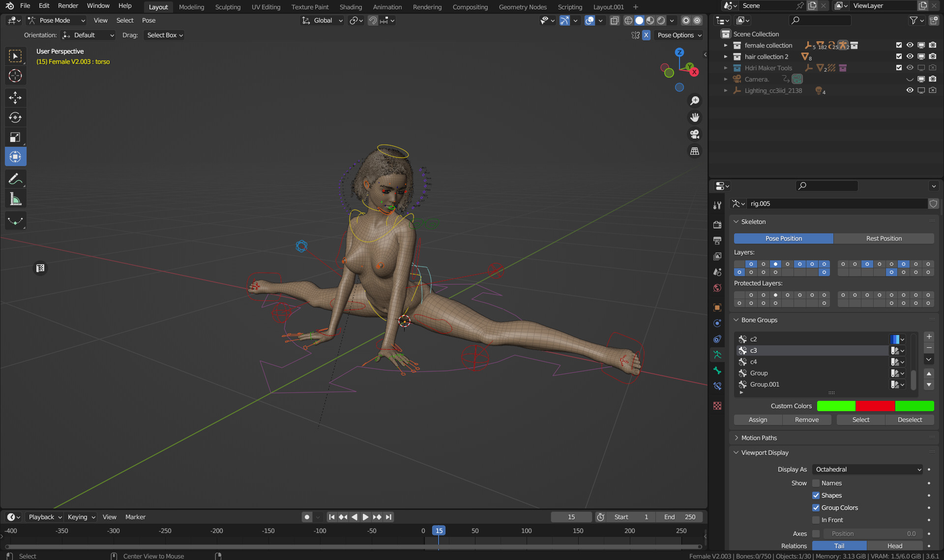Open the Bone Constraints properties tab
Screen dimensions: 944x560
tap(717, 386)
